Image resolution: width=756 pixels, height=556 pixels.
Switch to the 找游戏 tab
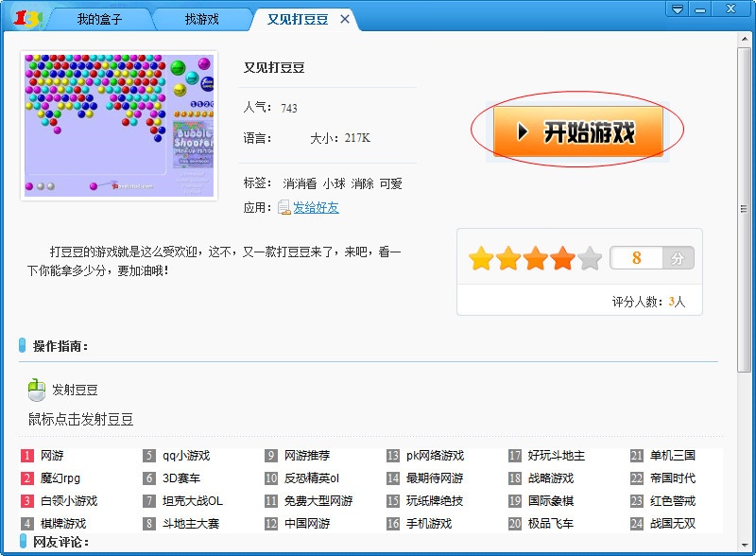point(201,17)
